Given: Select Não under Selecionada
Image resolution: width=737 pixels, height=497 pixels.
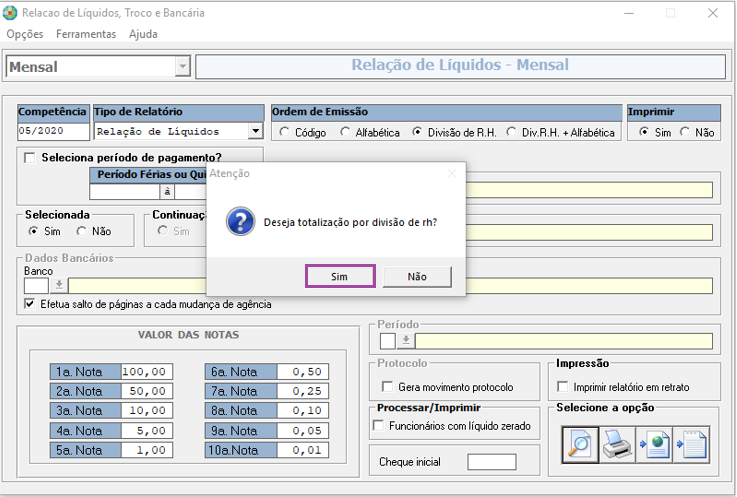Looking at the screenshot, I should [x=81, y=231].
